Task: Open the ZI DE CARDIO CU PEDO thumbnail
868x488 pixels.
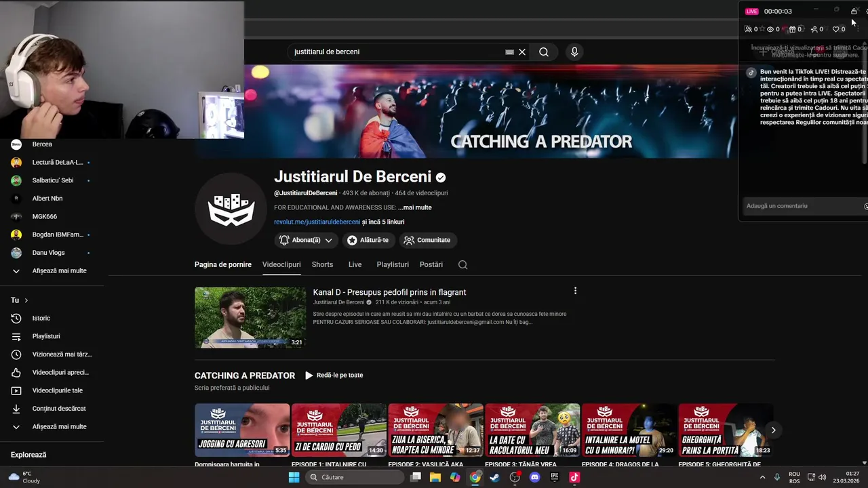Action: coord(339,430)
